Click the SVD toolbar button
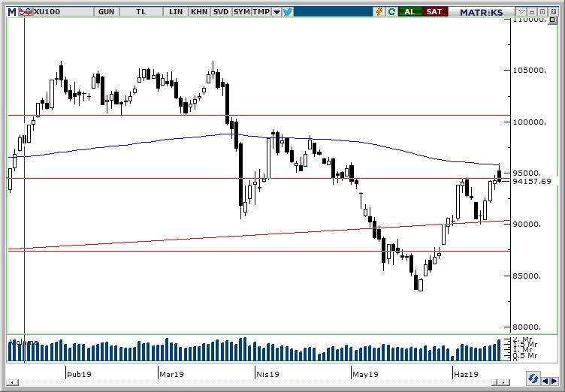This screenshot has width=565, height=392. pos(221,12)
